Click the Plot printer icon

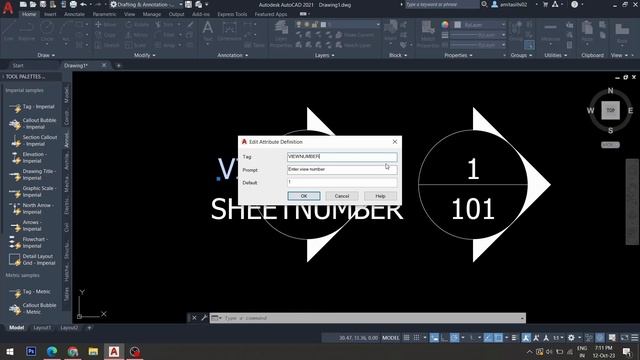point(73,4)
